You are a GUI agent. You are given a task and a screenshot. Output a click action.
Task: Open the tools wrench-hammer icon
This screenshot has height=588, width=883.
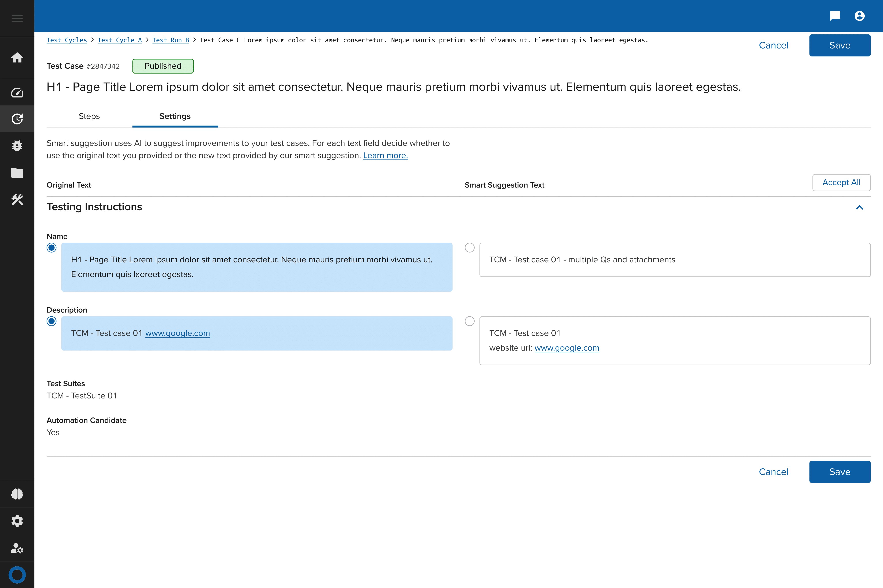point(17,199)
